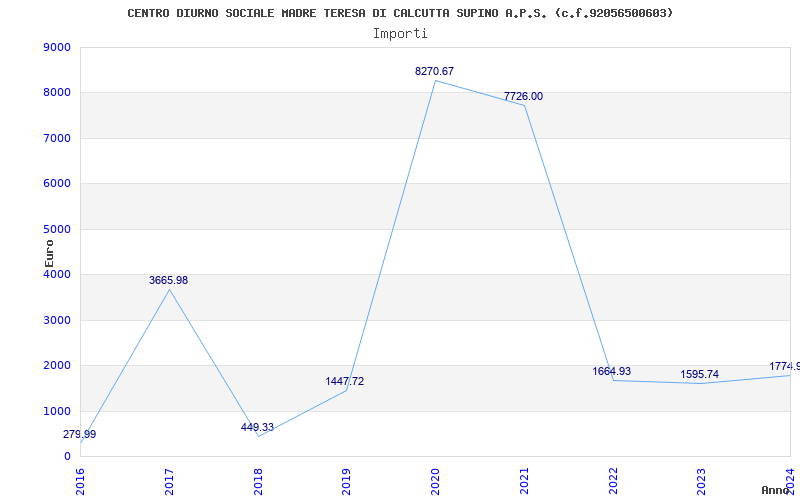The width and height of the screenshot is (800, 500).
Task: Click the 7000 y-axis tick label
Action: [x=57, y=138]
